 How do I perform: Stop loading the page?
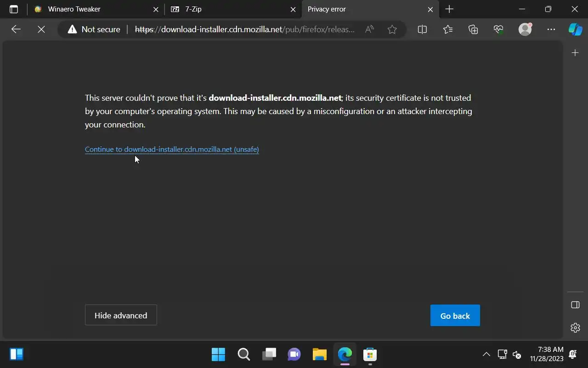(x=41, y=29)
